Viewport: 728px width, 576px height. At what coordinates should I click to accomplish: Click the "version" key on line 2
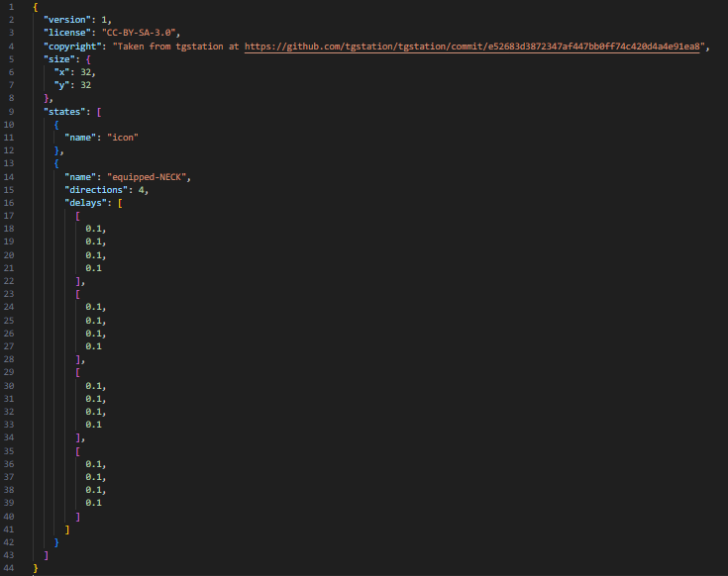pyautogui.click(x=67, y=20)
